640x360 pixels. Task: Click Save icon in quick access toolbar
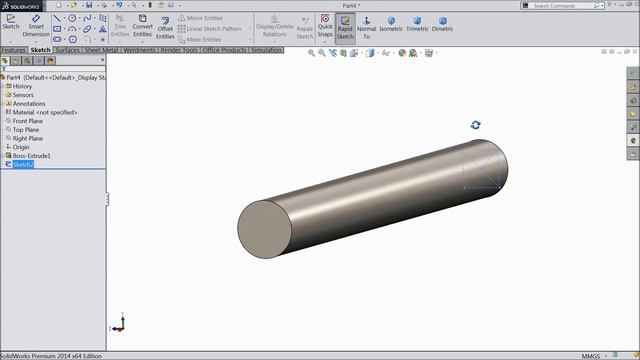coord(89,5)
